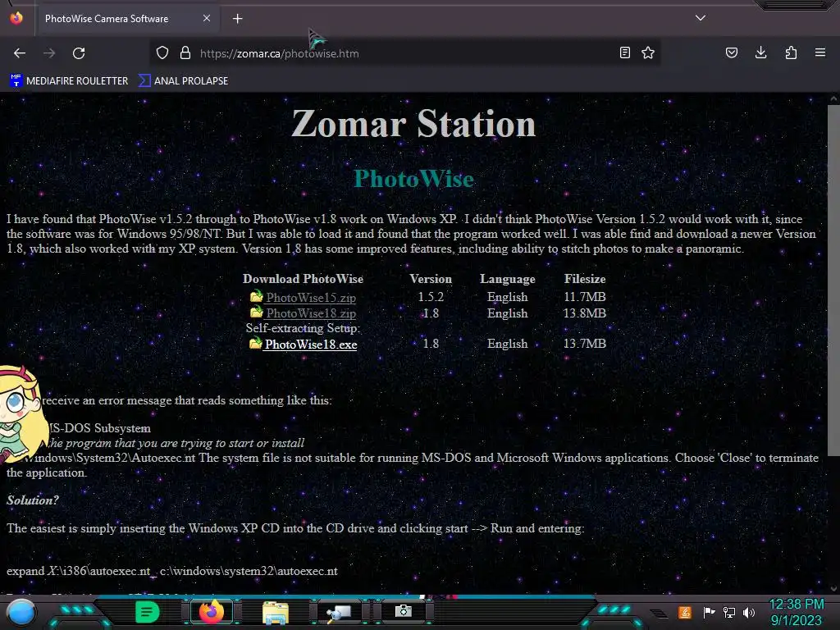The height and width of the screenshot is (630, 840).
Task: Open the Firefox hamburger menu
Action: [x=820, y=52]
